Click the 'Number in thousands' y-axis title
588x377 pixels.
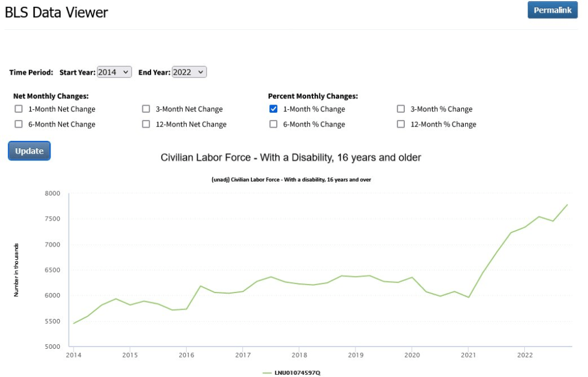pos(17,270)
